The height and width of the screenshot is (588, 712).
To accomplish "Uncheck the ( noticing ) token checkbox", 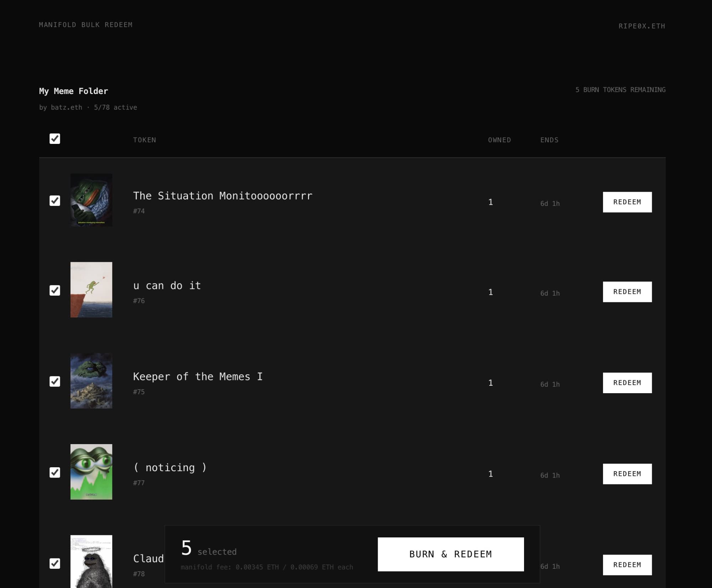I will [x=55, y=473].
